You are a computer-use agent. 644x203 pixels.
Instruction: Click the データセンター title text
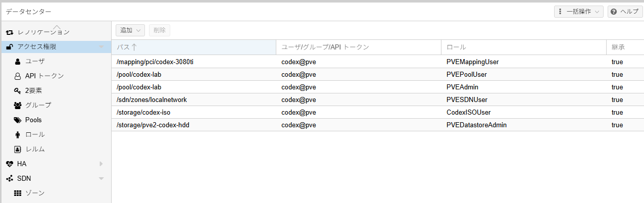[28, 12]
